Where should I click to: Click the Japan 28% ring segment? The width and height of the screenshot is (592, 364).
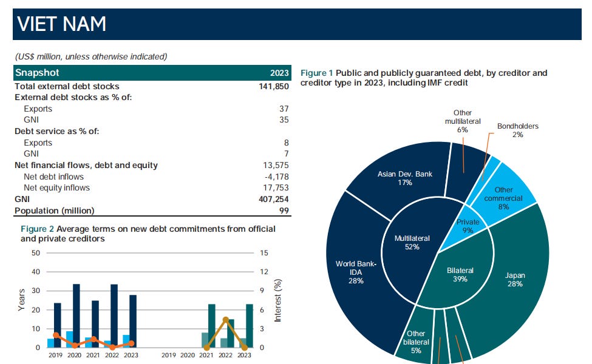pyautogui.click(x=515, y=280)
